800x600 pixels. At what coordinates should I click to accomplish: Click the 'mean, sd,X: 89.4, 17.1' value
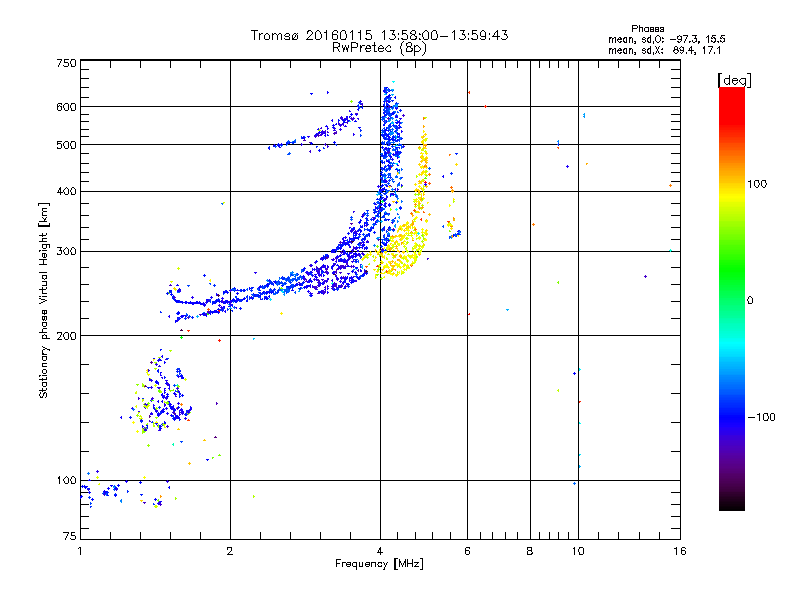pos(664,50)
